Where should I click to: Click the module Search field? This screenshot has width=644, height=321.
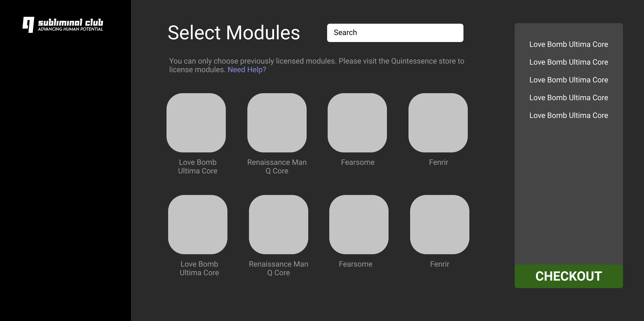pos(395,33)
